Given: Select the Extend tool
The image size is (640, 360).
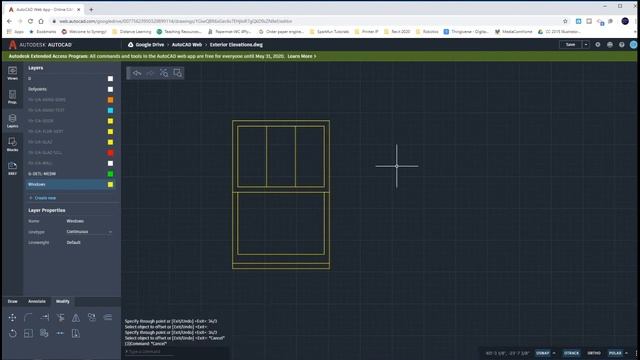Looking at the screenshot, I should click(44, 317).
